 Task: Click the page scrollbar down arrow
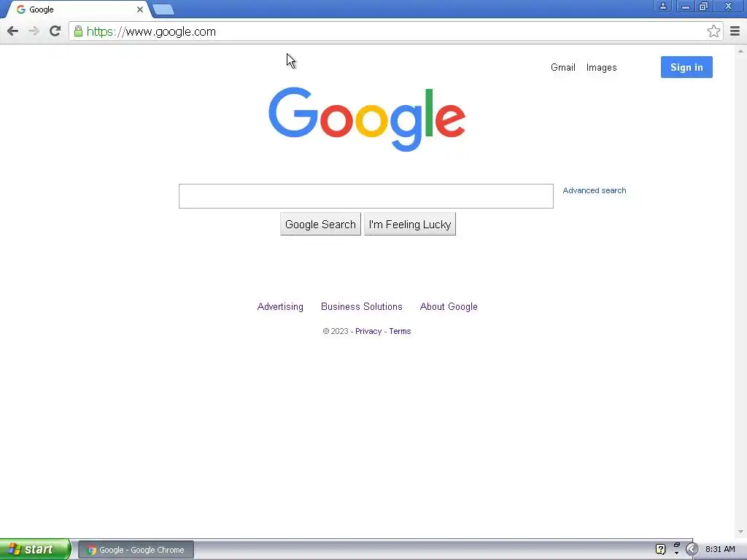(x=740, y=532)
